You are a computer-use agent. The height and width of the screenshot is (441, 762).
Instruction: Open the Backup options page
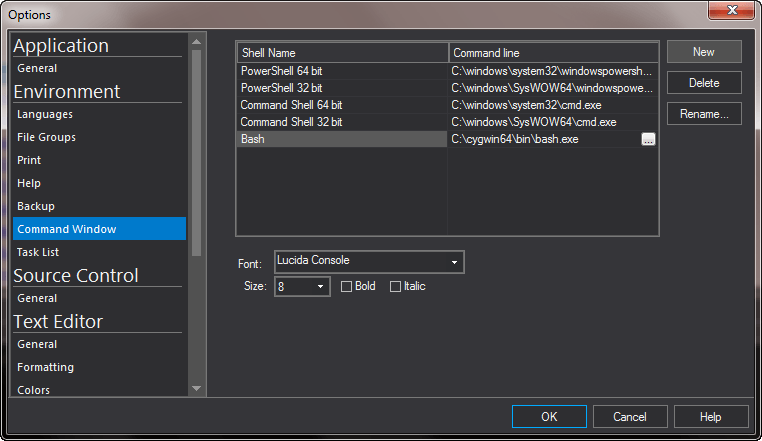[99, 206]
